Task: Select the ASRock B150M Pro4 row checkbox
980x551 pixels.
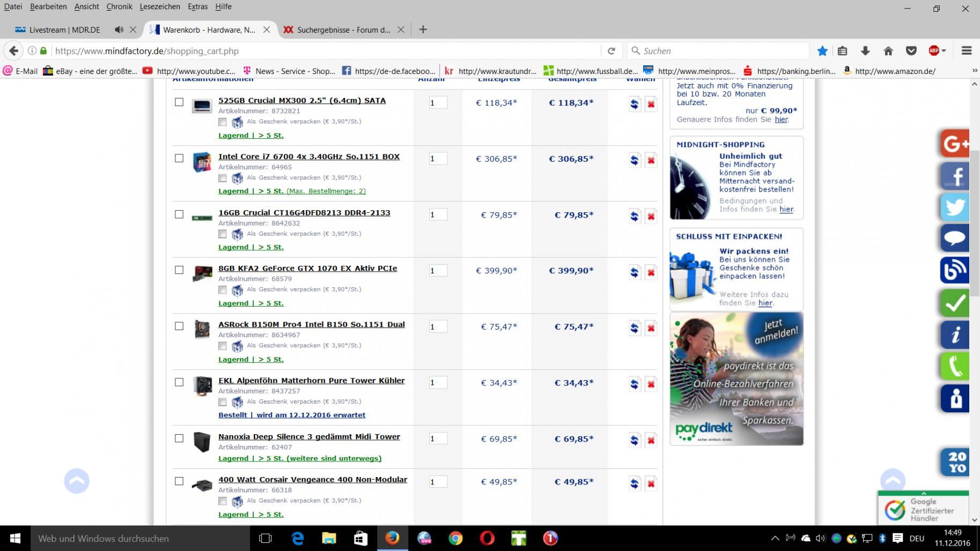Action: 179,326
